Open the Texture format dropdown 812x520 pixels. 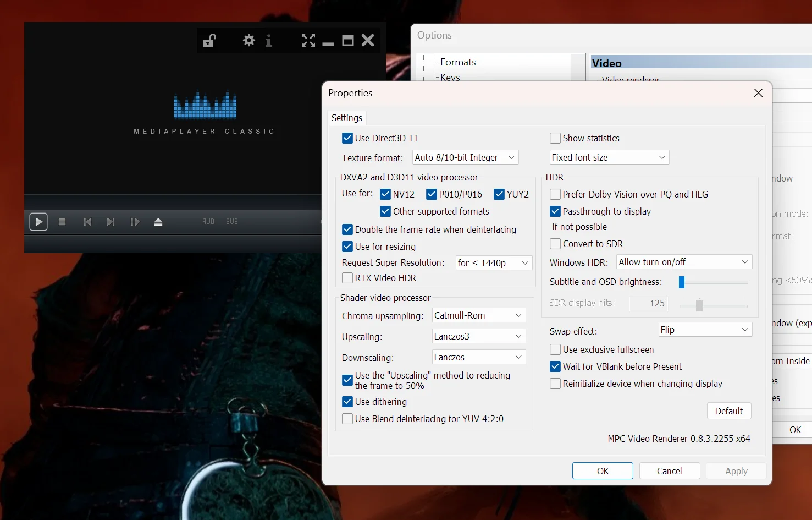[465, 157]
